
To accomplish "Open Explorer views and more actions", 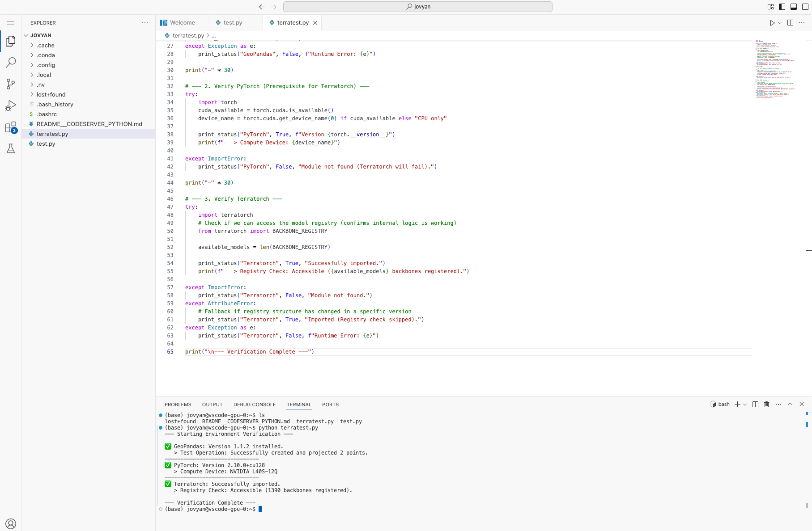I will tap(145, 23).
